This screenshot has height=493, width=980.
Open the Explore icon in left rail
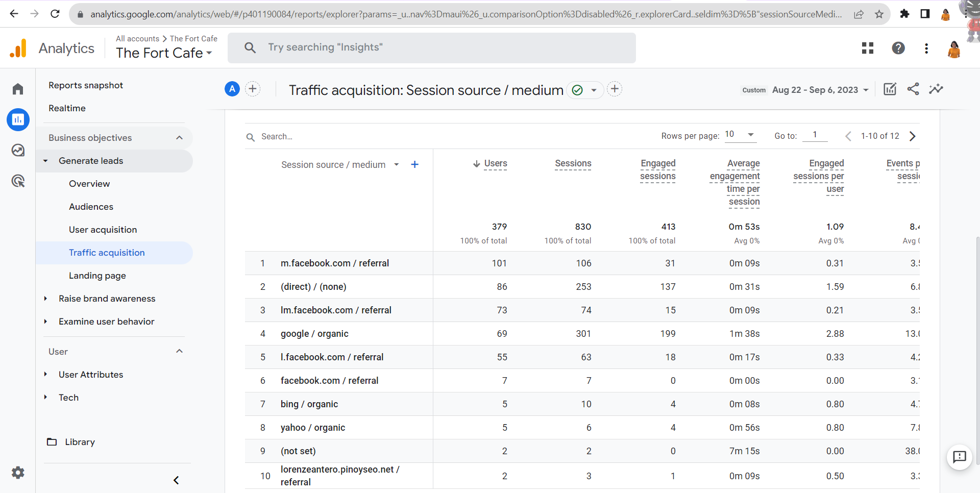point(18,150)
